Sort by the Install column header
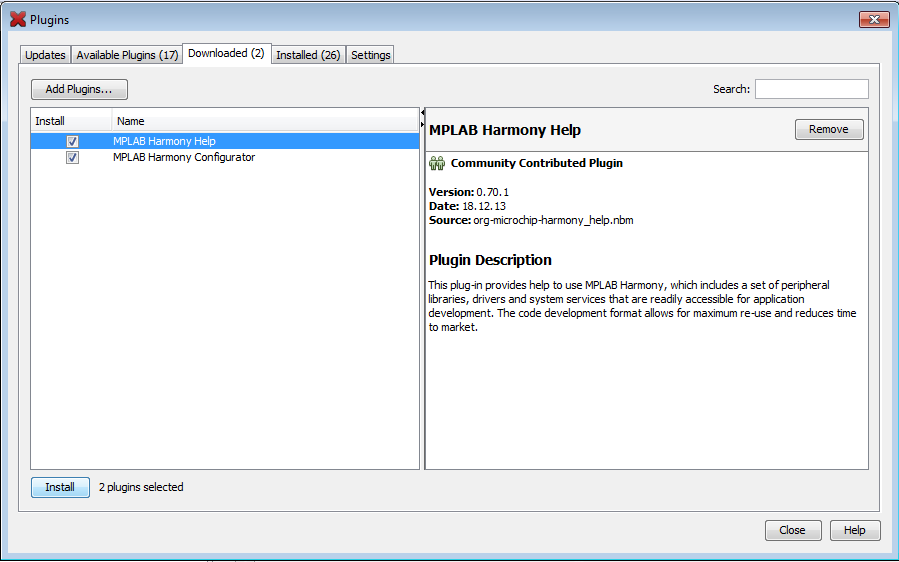The image size is (899, 562). coord(71,121)
